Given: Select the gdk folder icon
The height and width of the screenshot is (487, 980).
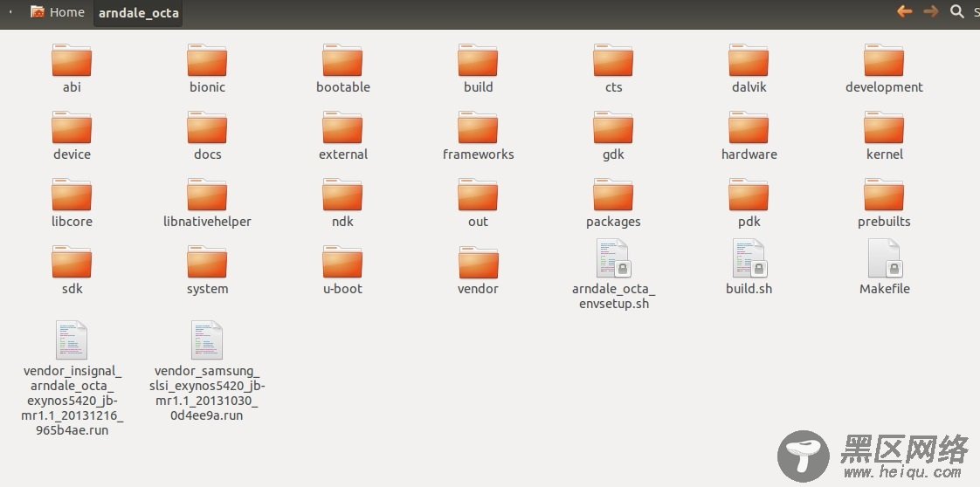Looking at the screenshot, I should [x=613, y=127].
